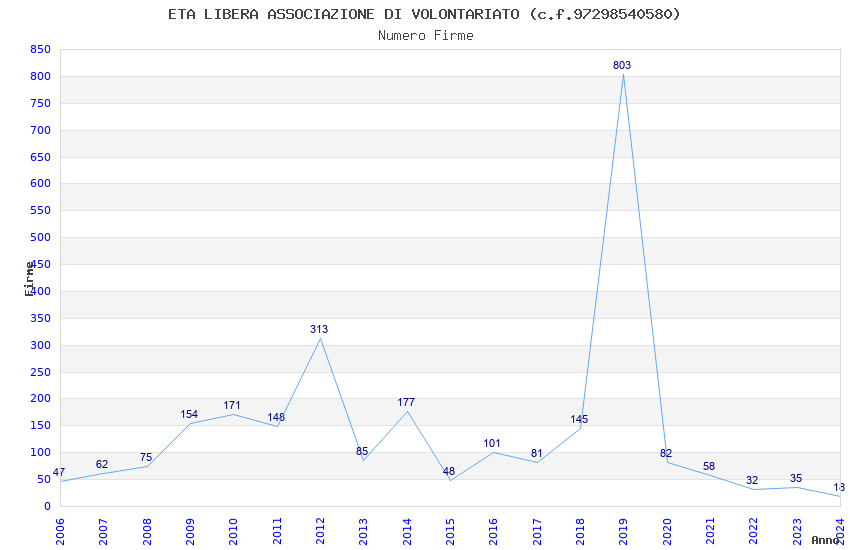
Task: Select the x-axis year 2012 label
Action: tap(320, 532)
